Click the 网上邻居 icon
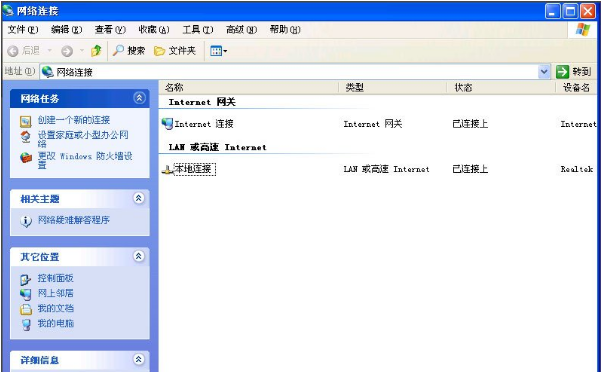 coord(25,294)
